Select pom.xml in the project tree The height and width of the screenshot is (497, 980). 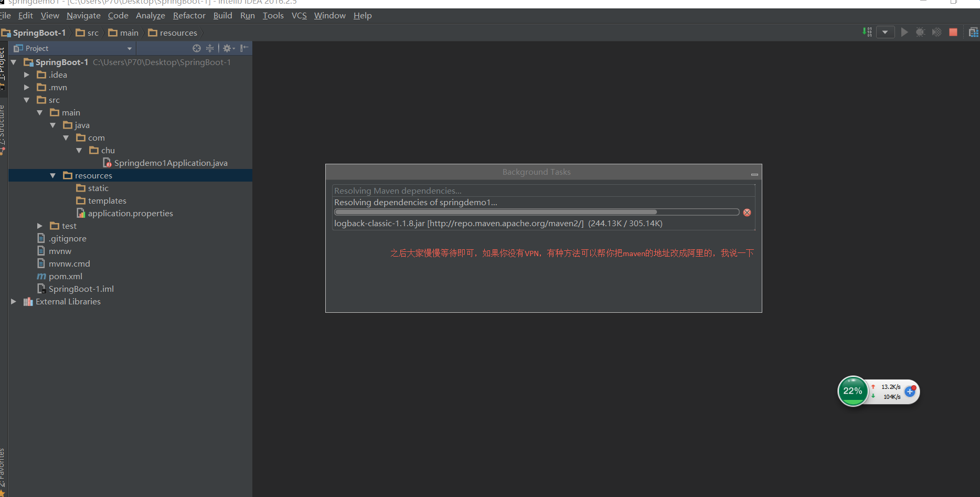tap(65, 277)
